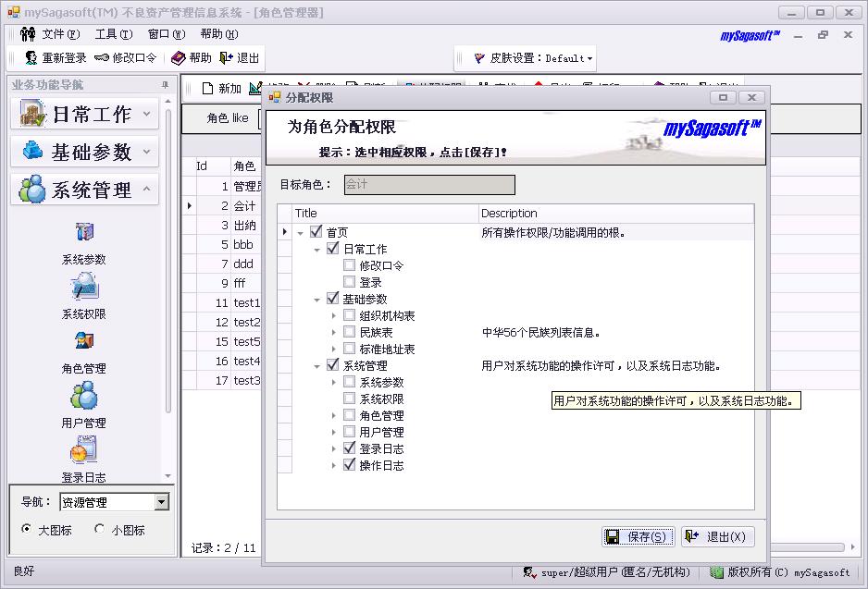Uncheck the 登录日志 permission checkbox
Screen dimensions: 868x589
coord(349,448)
